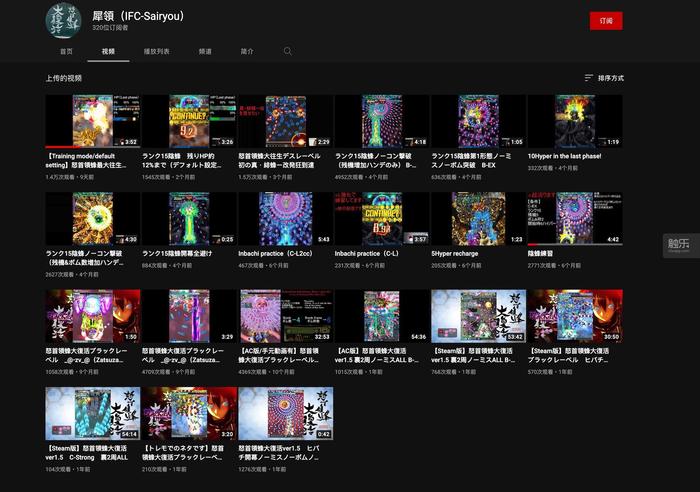Play the 3:52 Training mode video thumbnail
Screen dimensions: 700x492
tap(93, 121)
